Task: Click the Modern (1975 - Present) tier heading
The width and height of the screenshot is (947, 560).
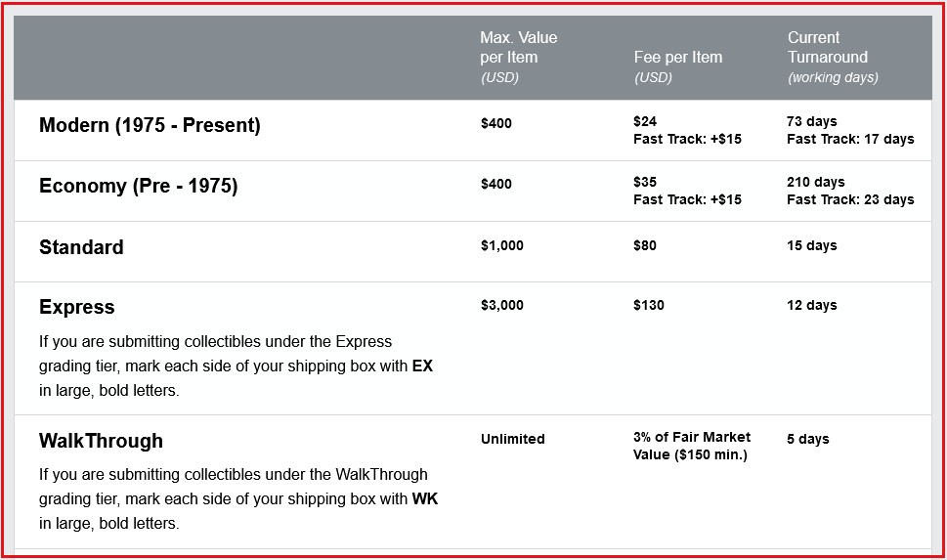Action: click(150, 125)
